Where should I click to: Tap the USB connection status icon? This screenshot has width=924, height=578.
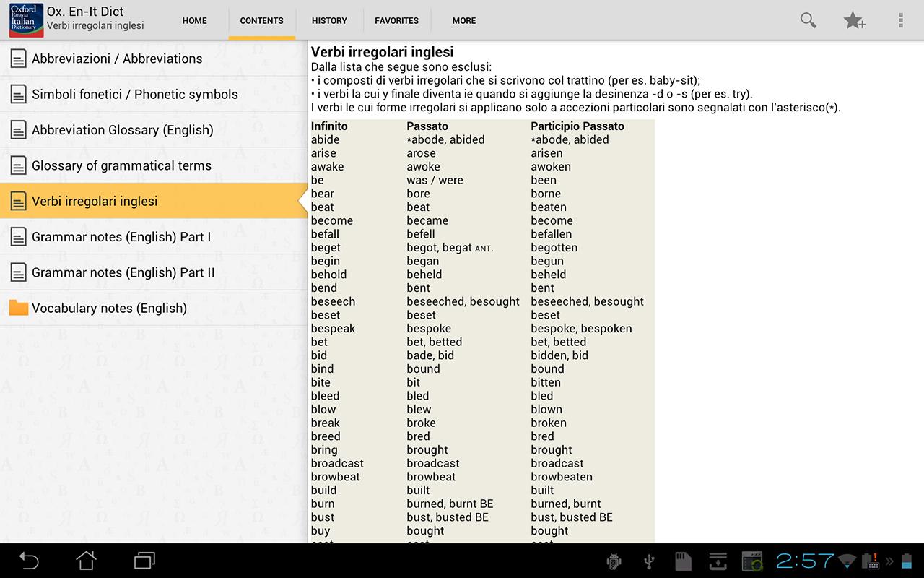click(x=648, y=561)
